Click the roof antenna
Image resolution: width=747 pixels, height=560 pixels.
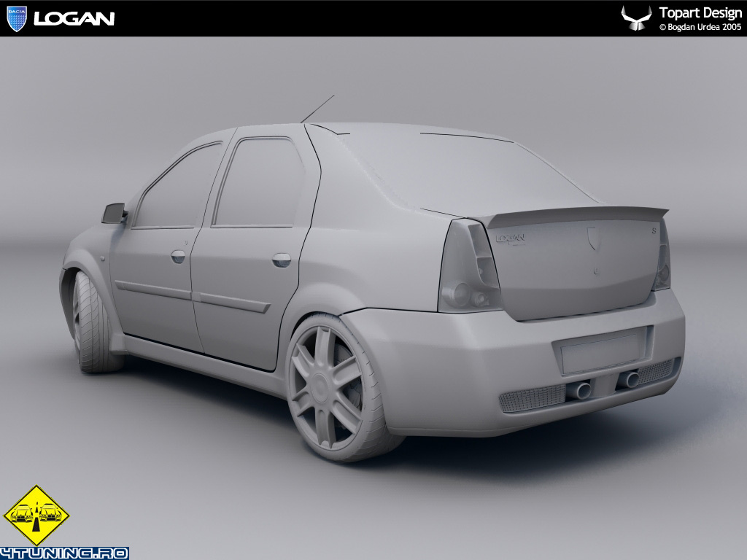click(317, 109)
